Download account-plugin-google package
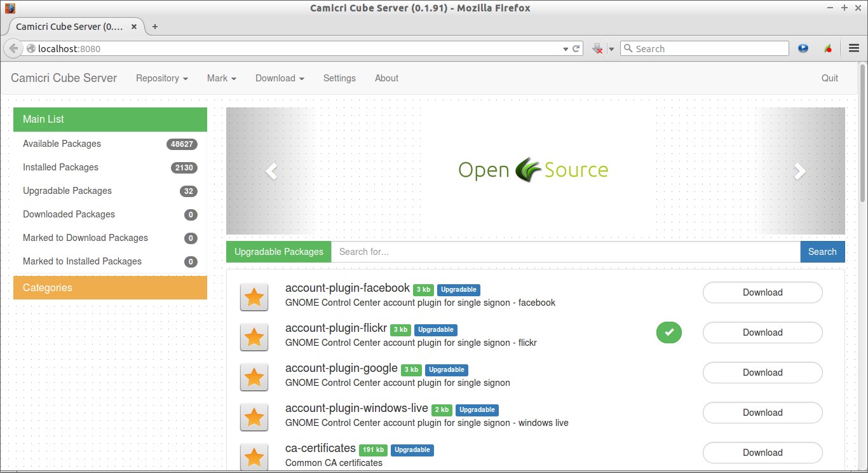 (763, 373)
